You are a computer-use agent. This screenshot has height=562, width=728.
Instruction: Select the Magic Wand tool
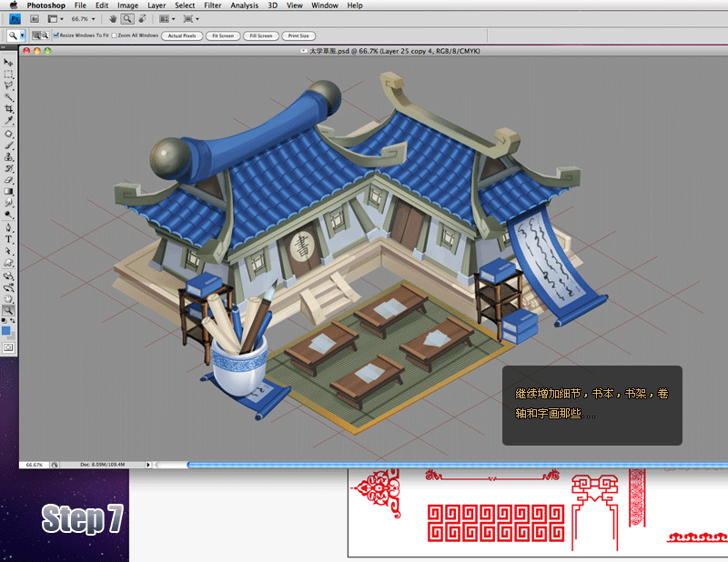point(8,97)
